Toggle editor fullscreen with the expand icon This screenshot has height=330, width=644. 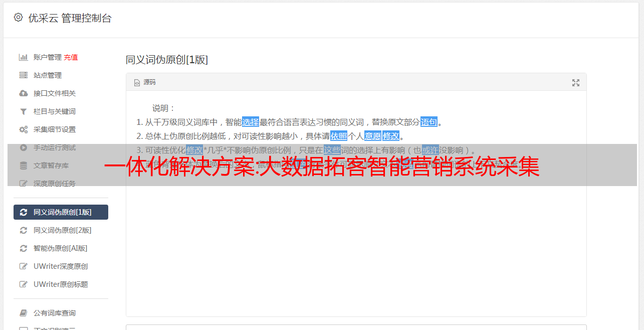tap(576, 83)
